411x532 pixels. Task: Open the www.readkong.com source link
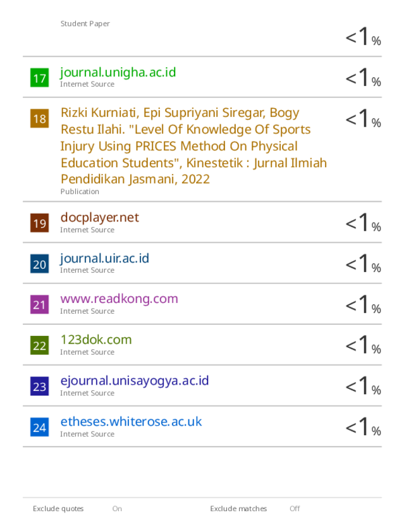point(119,299)
